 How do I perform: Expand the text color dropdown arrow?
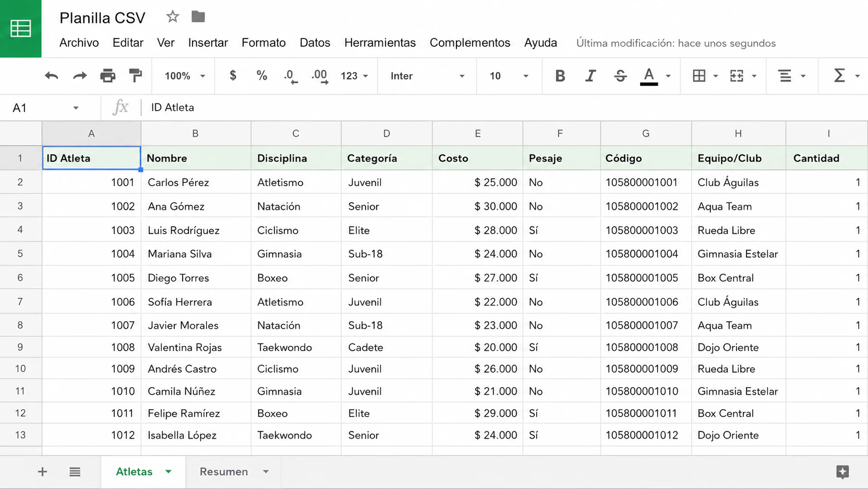668,76
